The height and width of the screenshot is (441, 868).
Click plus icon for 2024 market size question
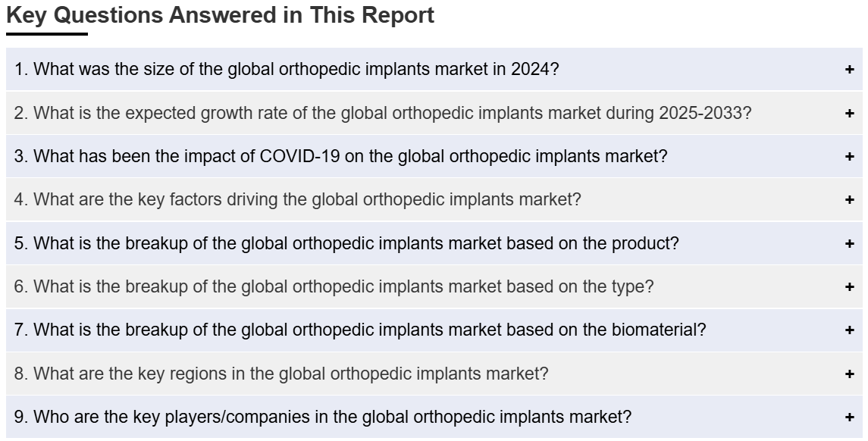(849, 70)
